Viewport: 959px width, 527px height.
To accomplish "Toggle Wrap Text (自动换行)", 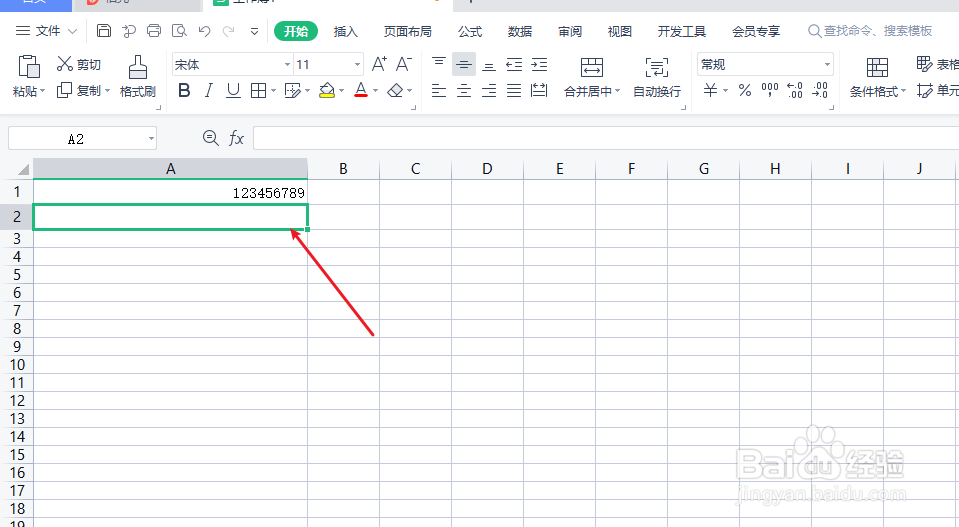I will (x=656, y=78).
